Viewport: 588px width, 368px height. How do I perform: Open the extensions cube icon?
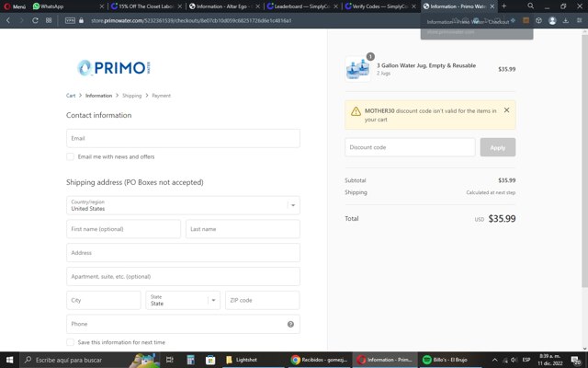[538, 20]
